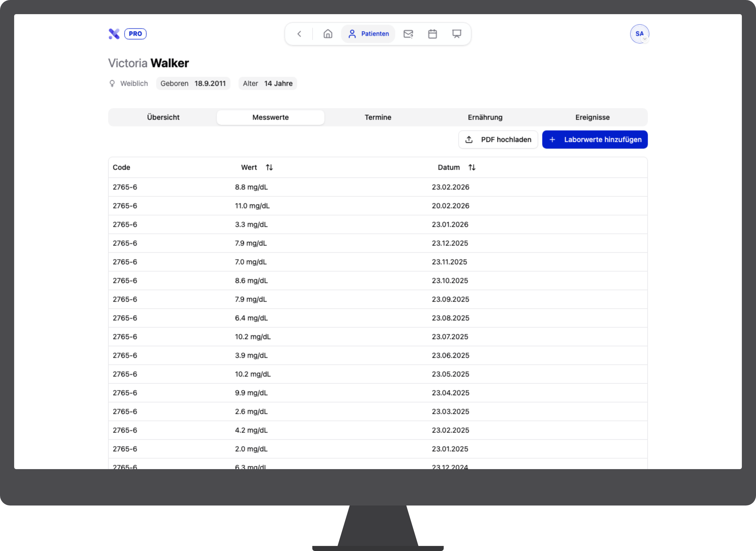This screenshot has height=551, width=756.
Task: Click Laborwerte hinzufügen button
Action: click(x=595, y=140)
